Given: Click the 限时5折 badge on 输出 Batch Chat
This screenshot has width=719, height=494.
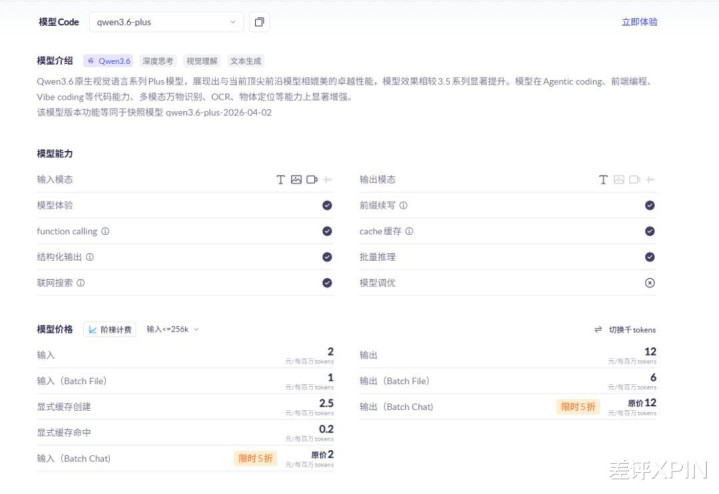Looking at the screenshot, I should point(578,406).
